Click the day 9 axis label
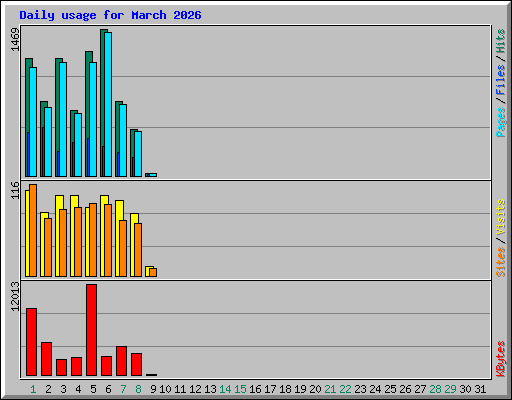Image resolution: width=512 pixels, height=400 pixels. tap(153, 389)
